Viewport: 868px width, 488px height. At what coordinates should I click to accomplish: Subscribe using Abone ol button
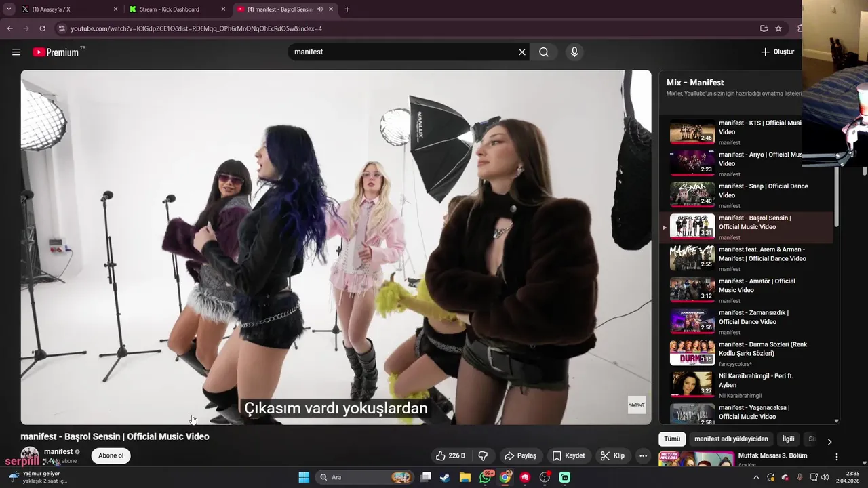click(111, 455)
